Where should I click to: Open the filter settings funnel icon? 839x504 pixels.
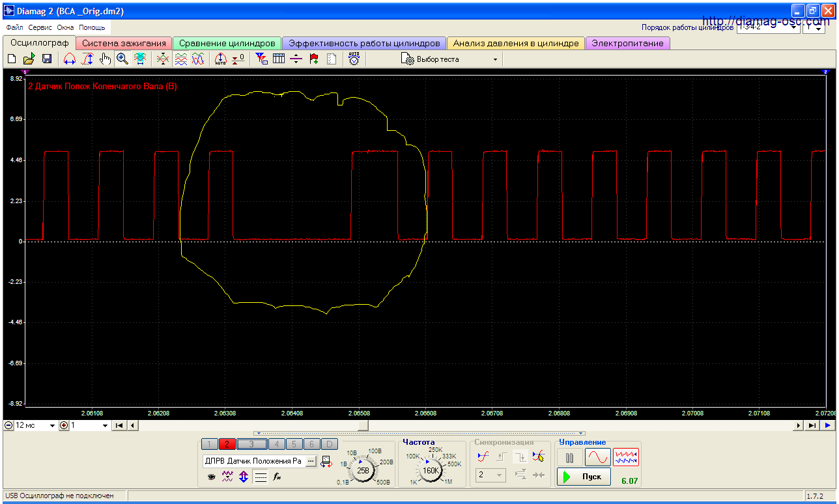(262, 59)
